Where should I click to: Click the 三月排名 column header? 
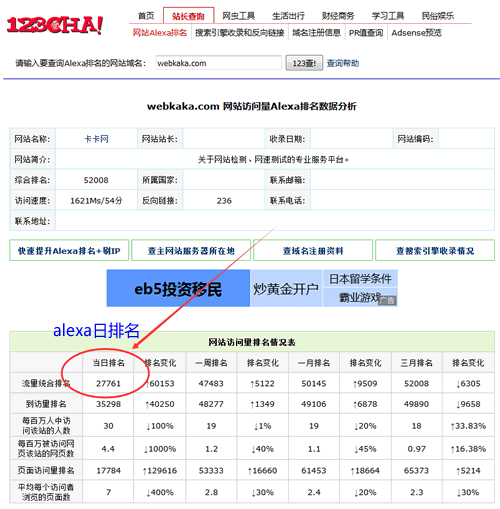pyautogui.click(x=417, y=363)
